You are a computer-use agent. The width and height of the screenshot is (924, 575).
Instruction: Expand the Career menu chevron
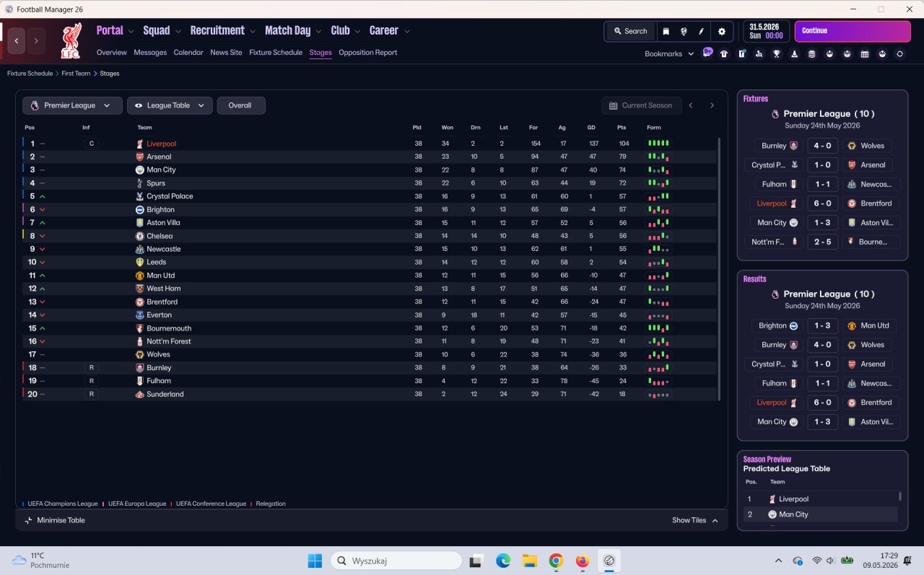[x=406, y=31]
